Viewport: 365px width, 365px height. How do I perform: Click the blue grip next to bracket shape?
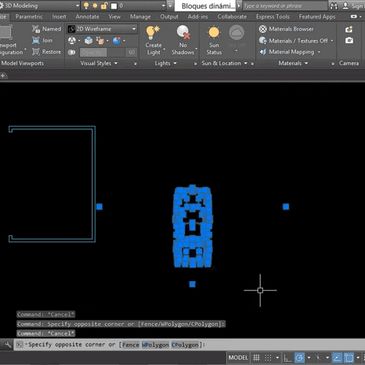(99, 207)
